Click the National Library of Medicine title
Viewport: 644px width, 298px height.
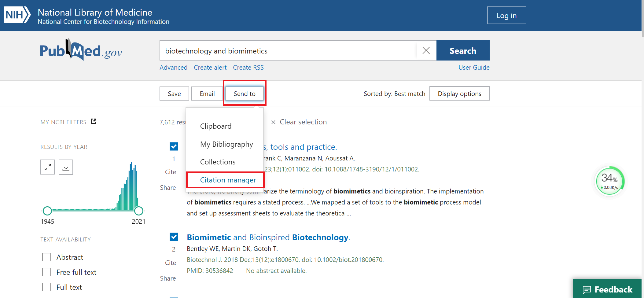point(95,13)
